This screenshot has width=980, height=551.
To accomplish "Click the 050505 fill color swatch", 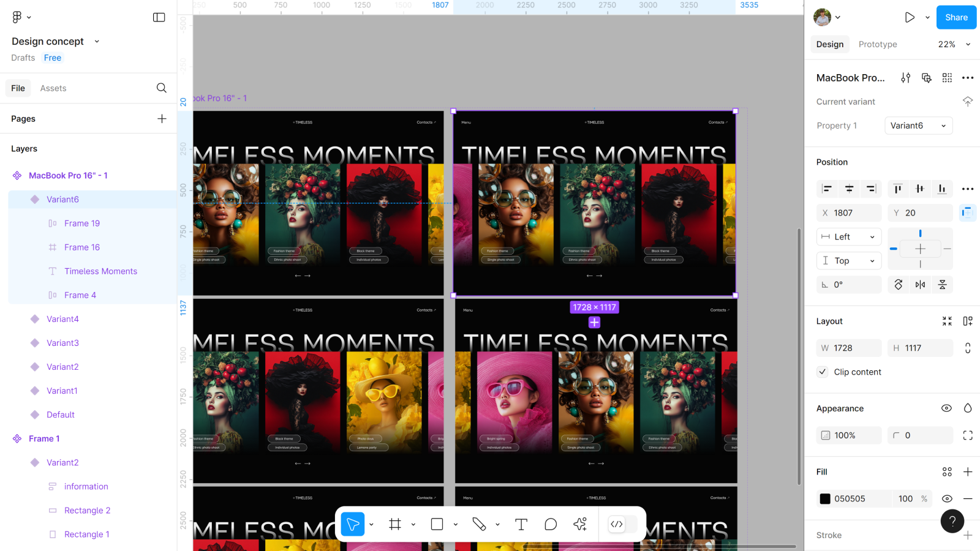I will point(825,498).
